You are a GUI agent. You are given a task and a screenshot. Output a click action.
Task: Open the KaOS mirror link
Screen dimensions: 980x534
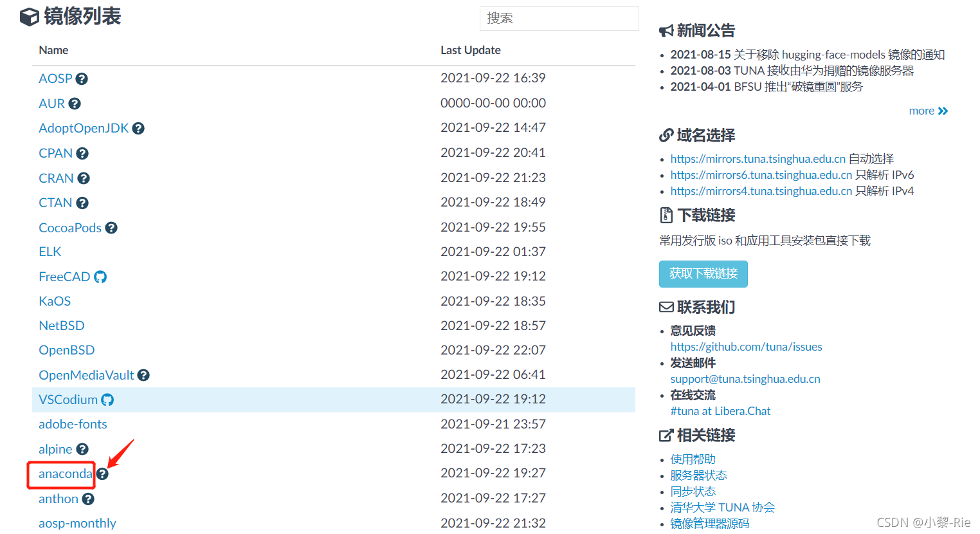click(55, 301)
